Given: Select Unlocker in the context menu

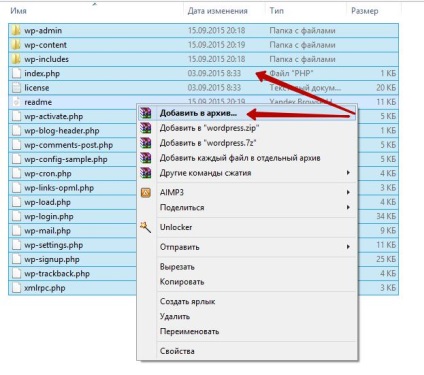Looking at the screenshot, I should tap(247, 227).
